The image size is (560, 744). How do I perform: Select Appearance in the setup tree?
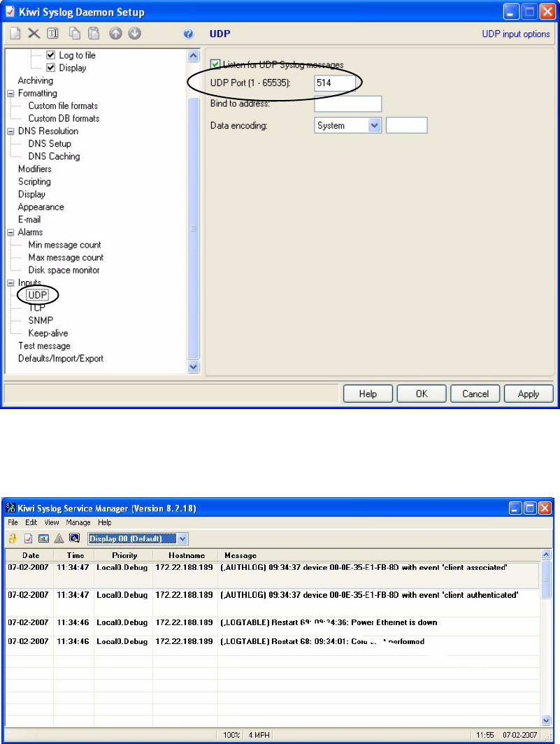pos(41,207)
